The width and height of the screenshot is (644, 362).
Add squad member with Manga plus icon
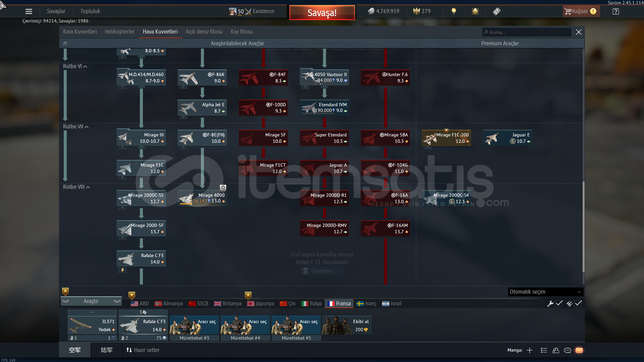pyautogui.click(x=530, y=350)
